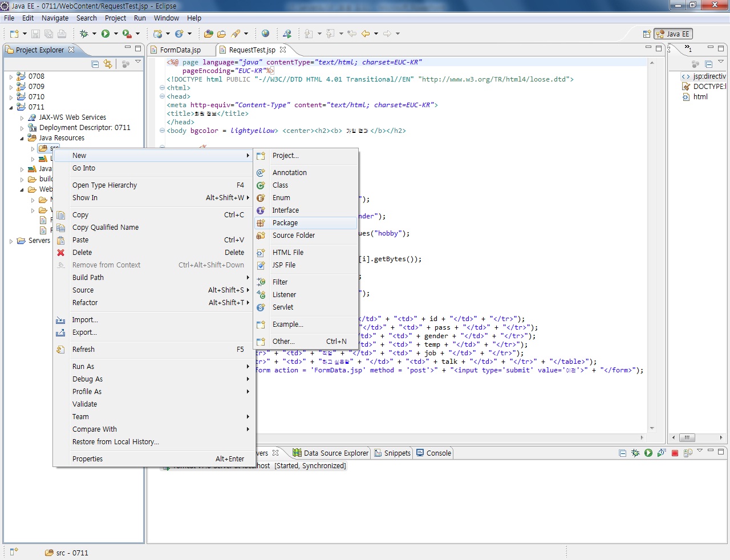Publish to the server via Servers toolbar icon
730x560 pixels.
tap(687, 452)
